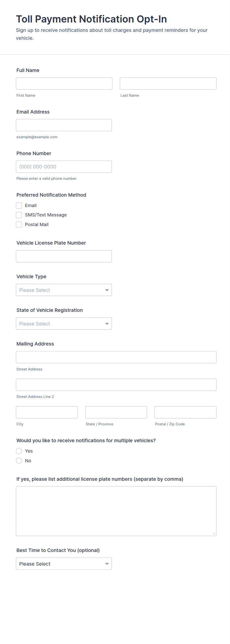Select Yes for multiple vehicles
Viewport: 230px width, 644px height.
19,451
